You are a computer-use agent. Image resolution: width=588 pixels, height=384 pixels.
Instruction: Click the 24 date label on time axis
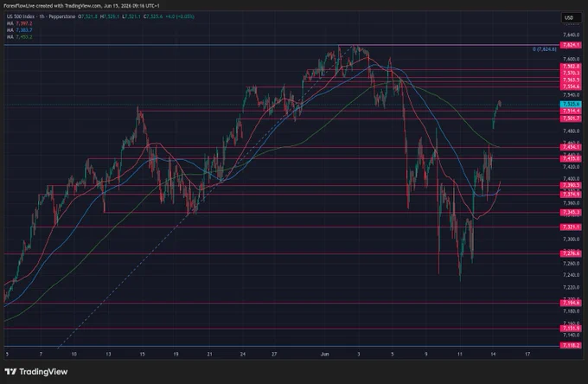243,354
